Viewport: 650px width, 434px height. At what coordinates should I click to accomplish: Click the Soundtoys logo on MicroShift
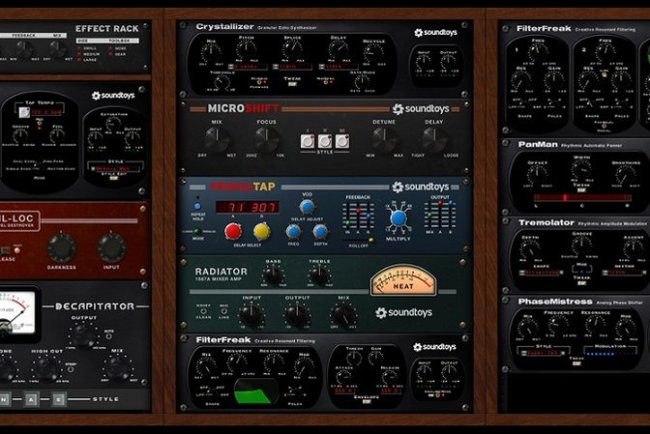point(421,109)
